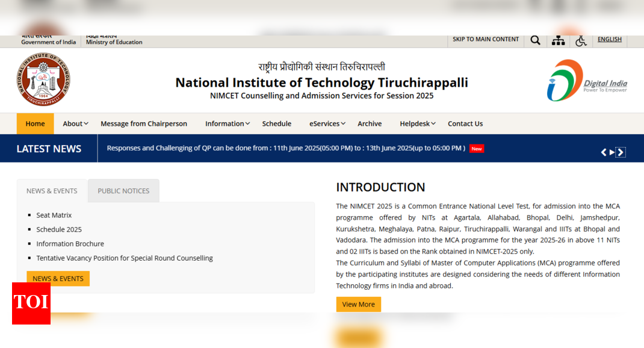
Task: Expand the About dropdown menu
Action: click(x=75, y=123)
